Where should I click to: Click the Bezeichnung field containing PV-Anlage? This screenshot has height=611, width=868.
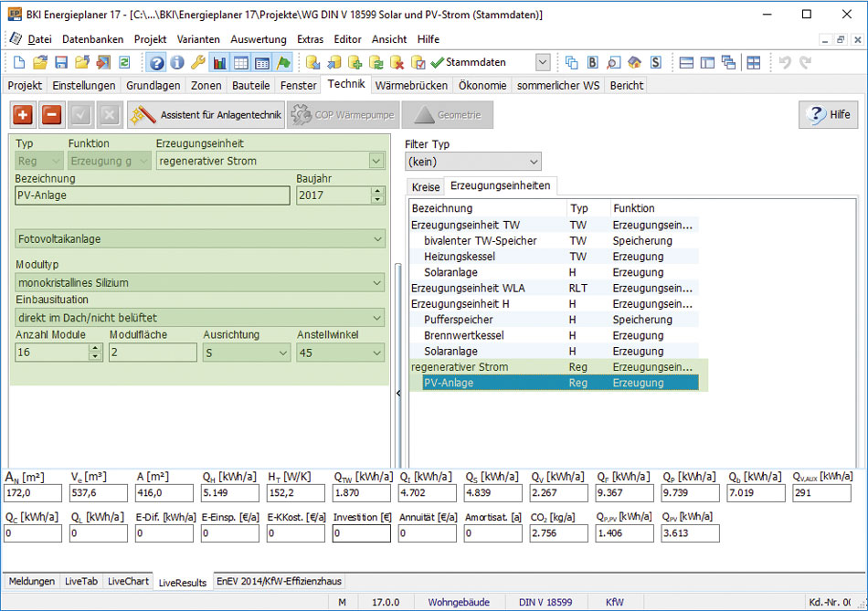(x=153, y=195)
